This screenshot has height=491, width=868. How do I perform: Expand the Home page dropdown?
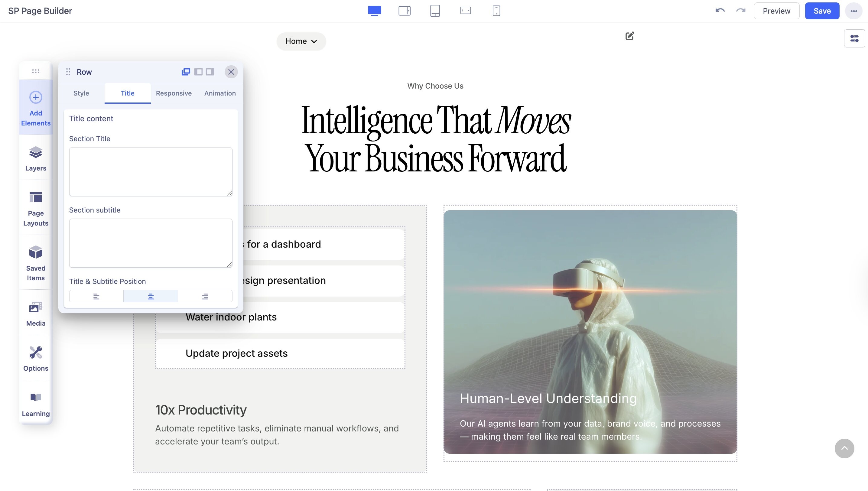pyautogui.click(x=301, y=41)
